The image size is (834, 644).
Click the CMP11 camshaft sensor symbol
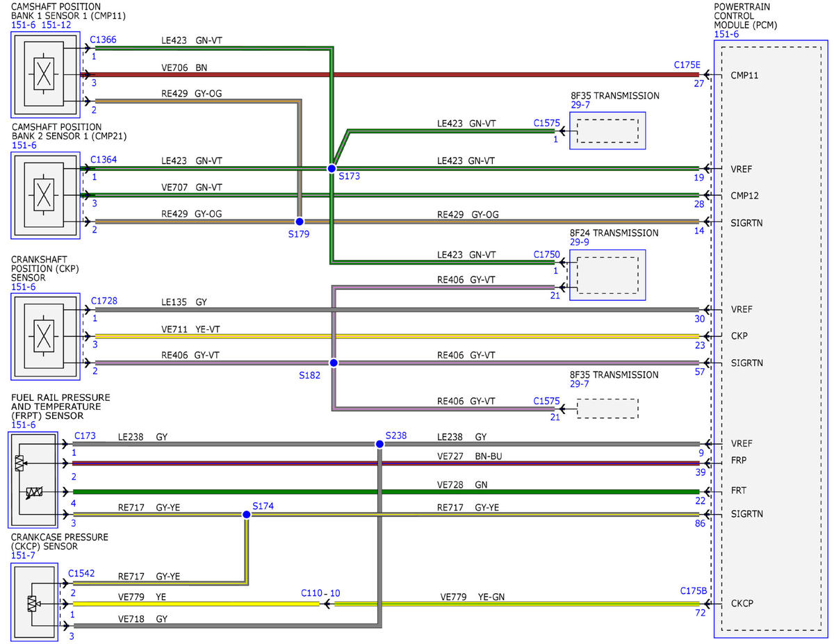[45, 75]
